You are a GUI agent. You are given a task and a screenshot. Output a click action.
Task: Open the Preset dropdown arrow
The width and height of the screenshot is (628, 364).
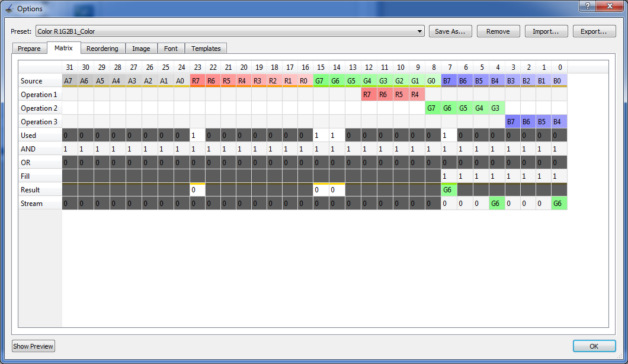coord(419,31)
